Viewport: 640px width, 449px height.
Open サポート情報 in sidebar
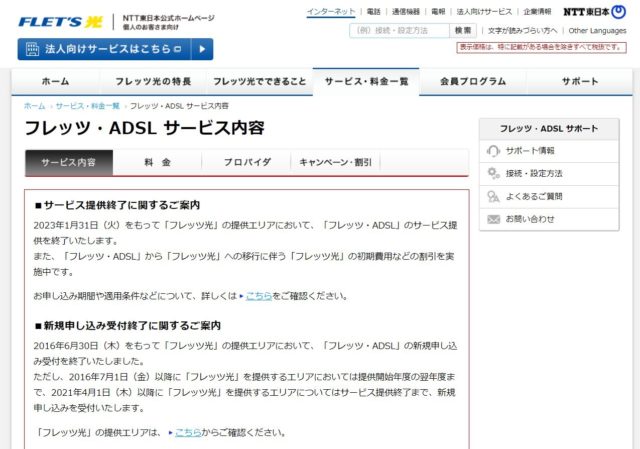click(x=549, y=151)
